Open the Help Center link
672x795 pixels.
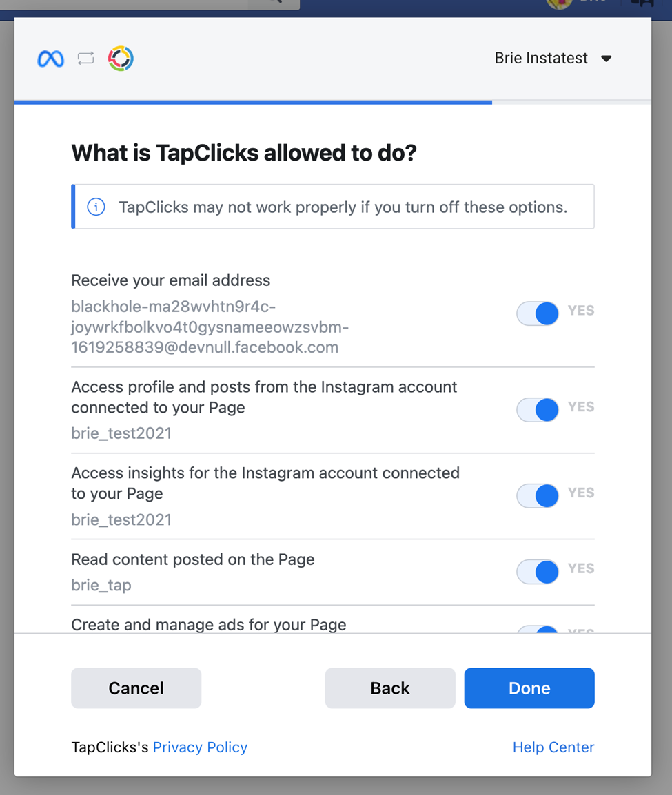click(553, 747)
